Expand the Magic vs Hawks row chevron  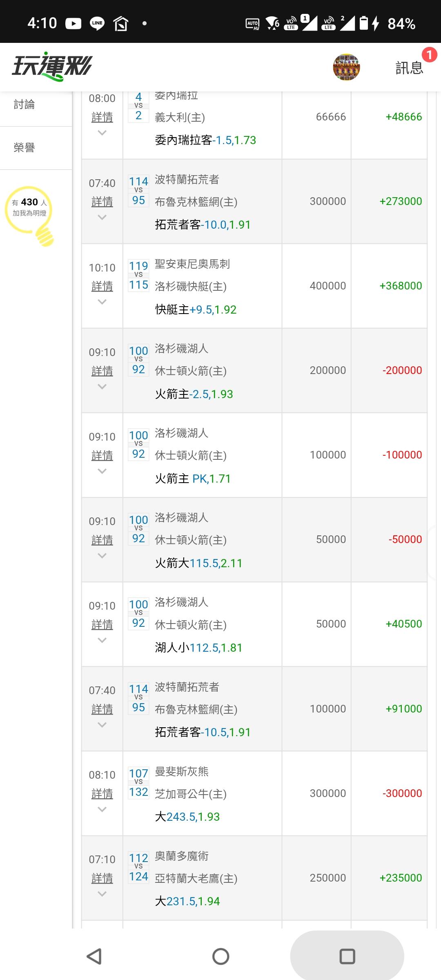tap(102, 894)
